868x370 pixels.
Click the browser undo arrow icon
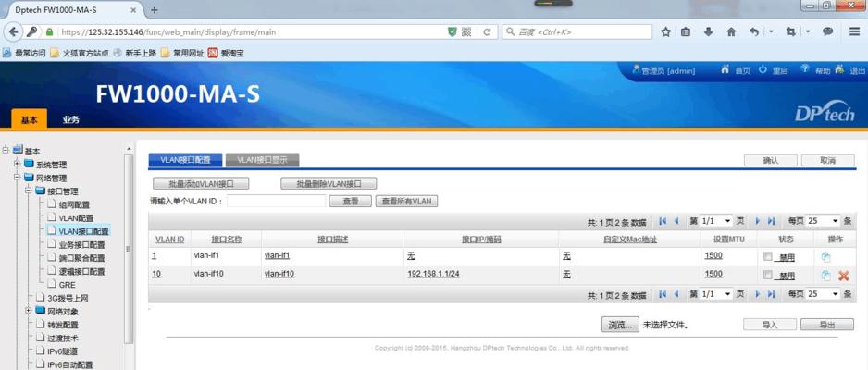(754, 32)
